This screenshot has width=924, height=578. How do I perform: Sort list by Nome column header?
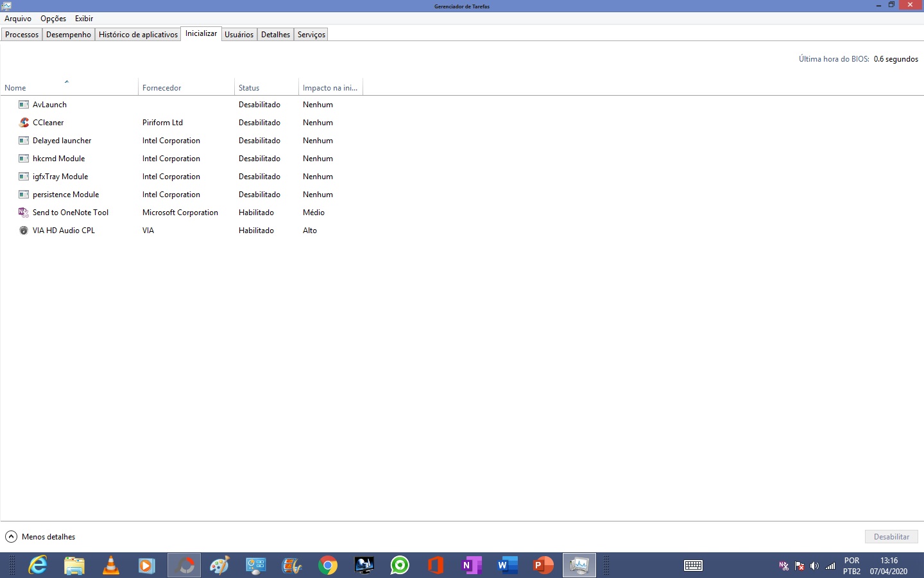pos(69,87)
